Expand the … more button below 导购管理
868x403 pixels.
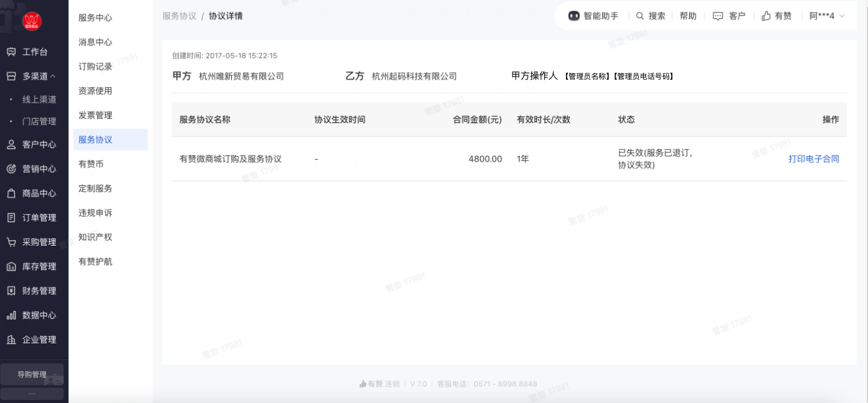tap(32, 394)
